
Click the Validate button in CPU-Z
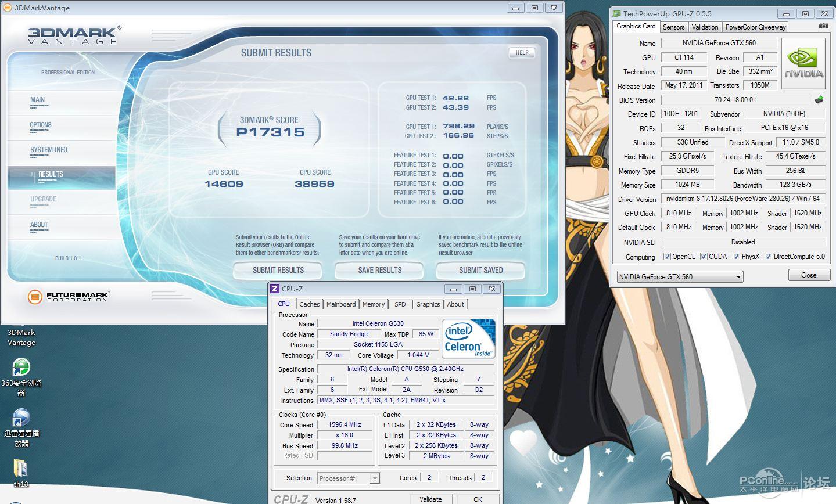click(430, 499)
